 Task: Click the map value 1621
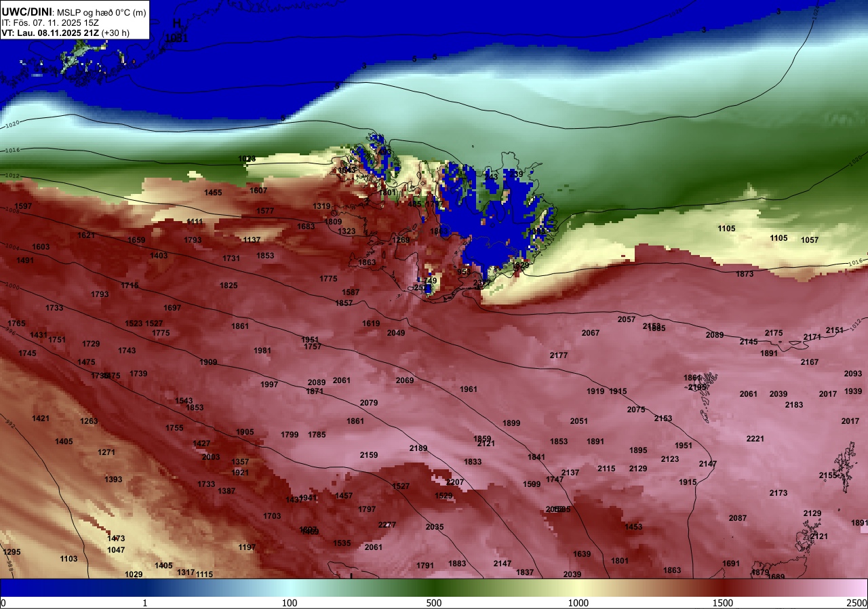tap(86, 235)
